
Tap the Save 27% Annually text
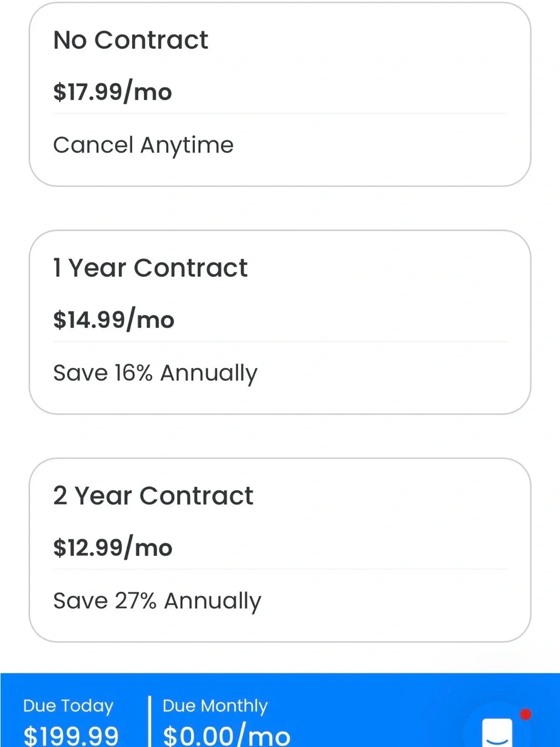coord(157,601)
